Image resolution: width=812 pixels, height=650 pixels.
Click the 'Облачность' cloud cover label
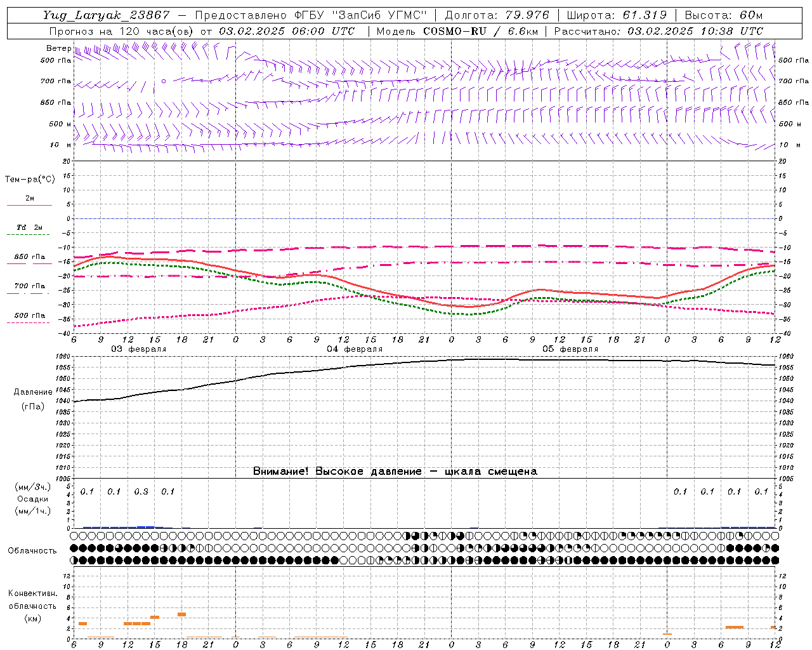click(x=32, y=551)
